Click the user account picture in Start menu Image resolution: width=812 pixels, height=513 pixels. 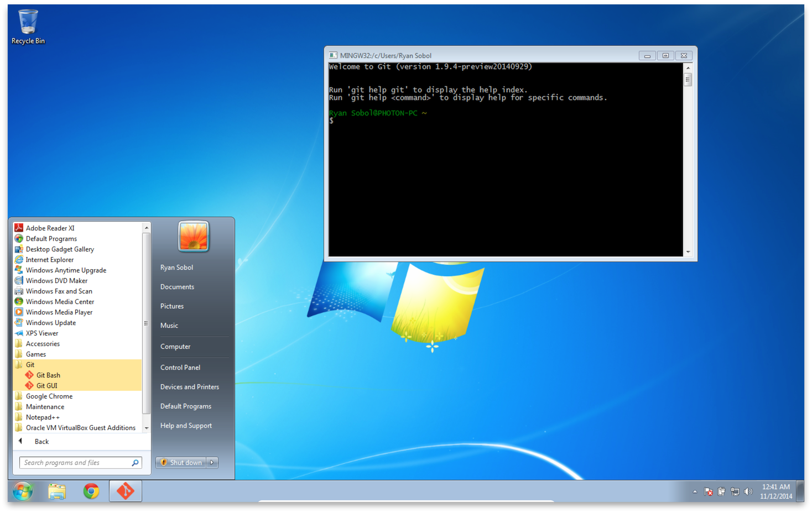(x=194, y=237)
